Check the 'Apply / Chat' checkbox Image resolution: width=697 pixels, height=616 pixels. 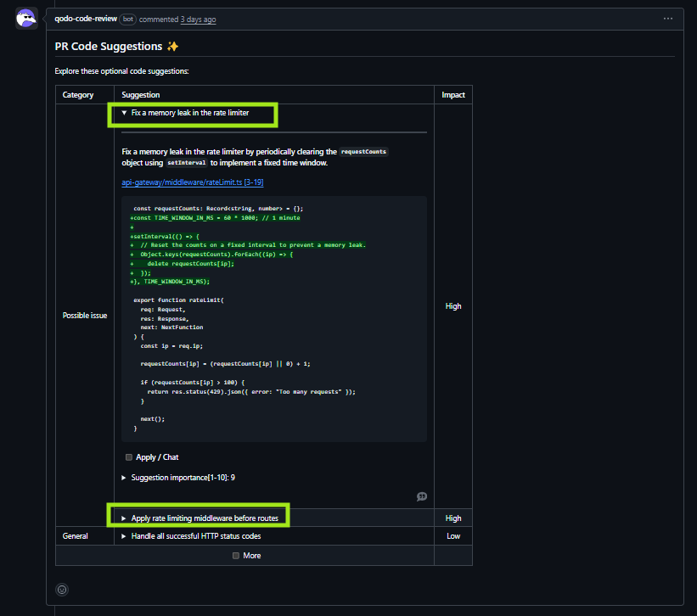tap(129, 457)
